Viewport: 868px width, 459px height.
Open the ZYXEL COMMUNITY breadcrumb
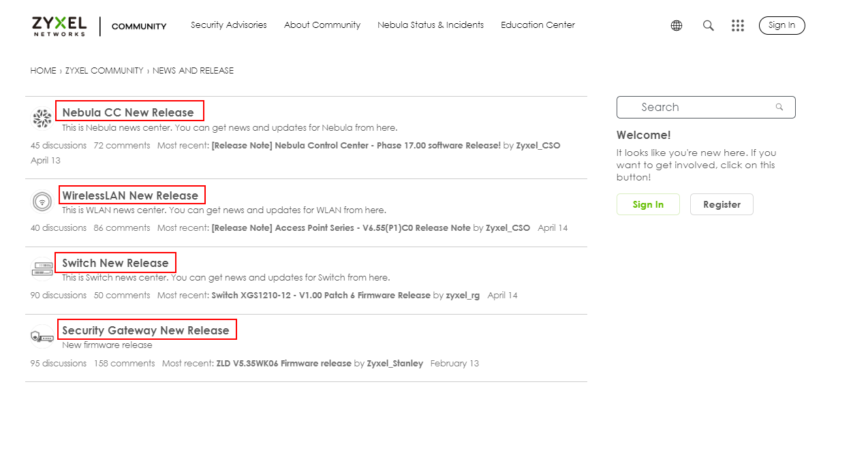104,71
